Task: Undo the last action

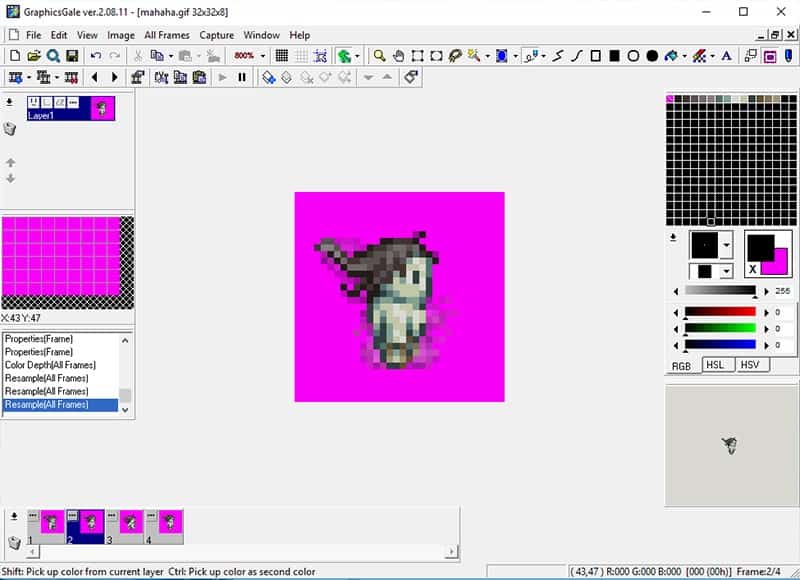Action: tap(95, 56)
